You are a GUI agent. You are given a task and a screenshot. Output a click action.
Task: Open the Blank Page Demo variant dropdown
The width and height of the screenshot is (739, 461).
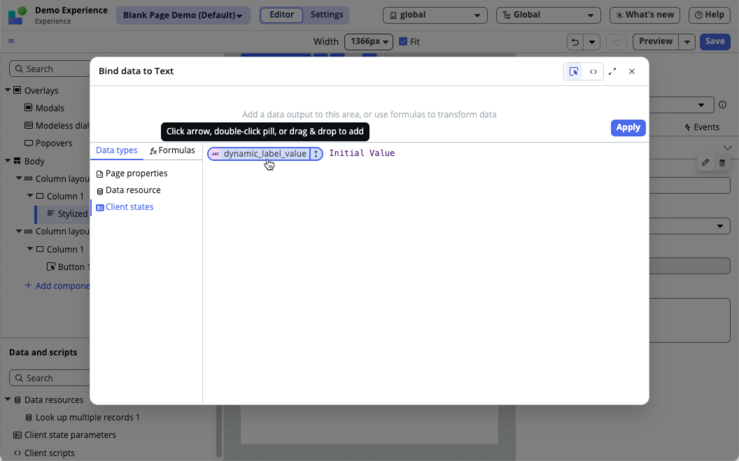pos(182,15)
